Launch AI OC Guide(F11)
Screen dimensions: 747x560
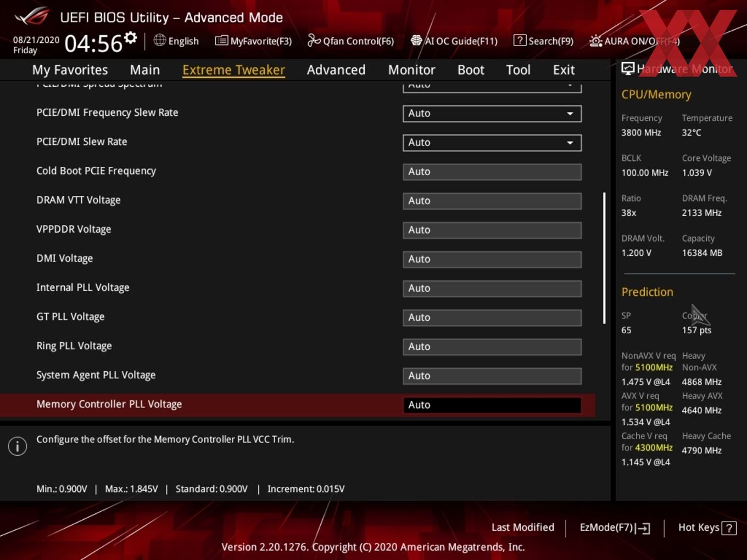[x=454, y=41]
